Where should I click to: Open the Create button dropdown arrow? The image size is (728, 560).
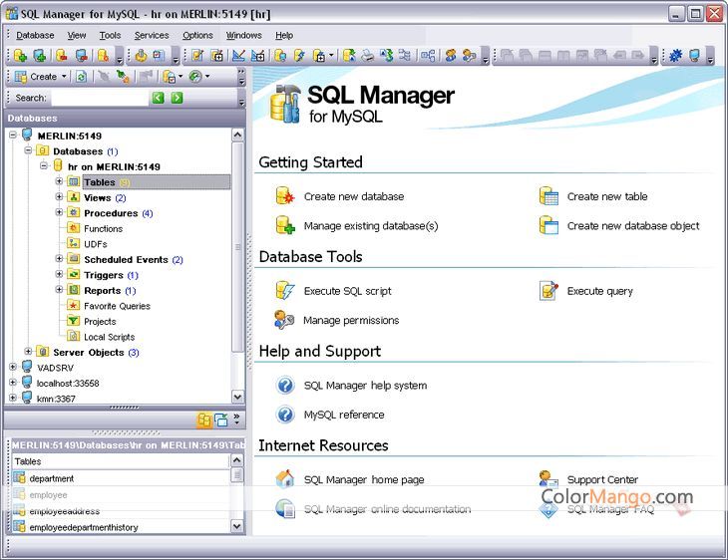point(64,77)
